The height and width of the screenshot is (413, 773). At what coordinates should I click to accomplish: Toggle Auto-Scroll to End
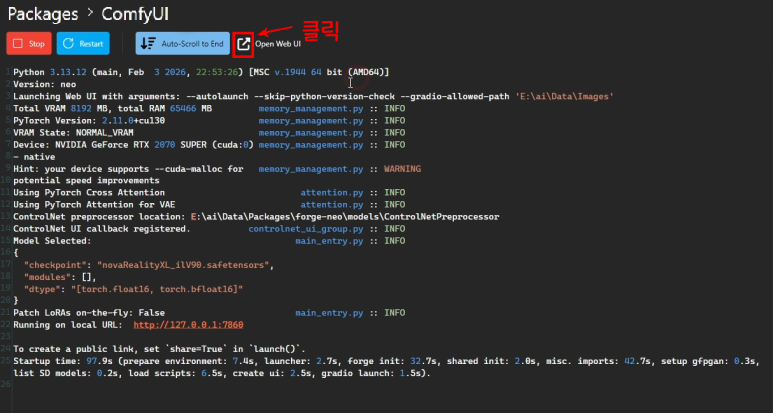[182, 43]
